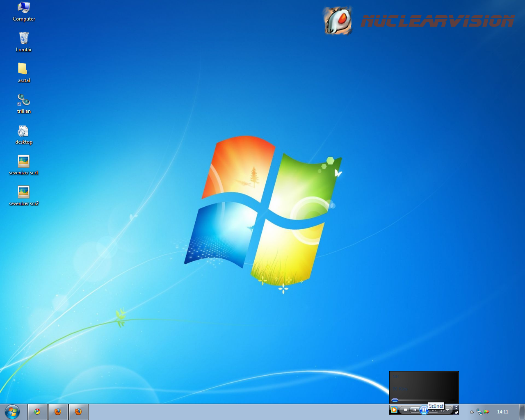Click the Windows Media Player toolbar logo

394,410
